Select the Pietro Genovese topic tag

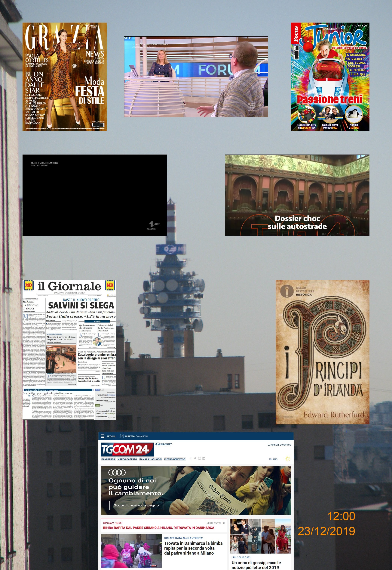pos(174,459)
